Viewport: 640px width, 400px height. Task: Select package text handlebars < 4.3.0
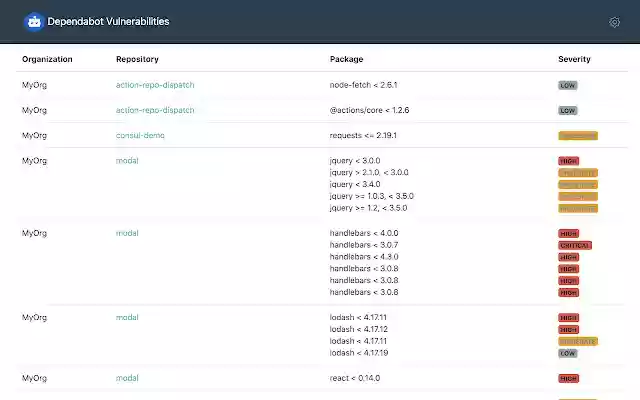[364, 257]
